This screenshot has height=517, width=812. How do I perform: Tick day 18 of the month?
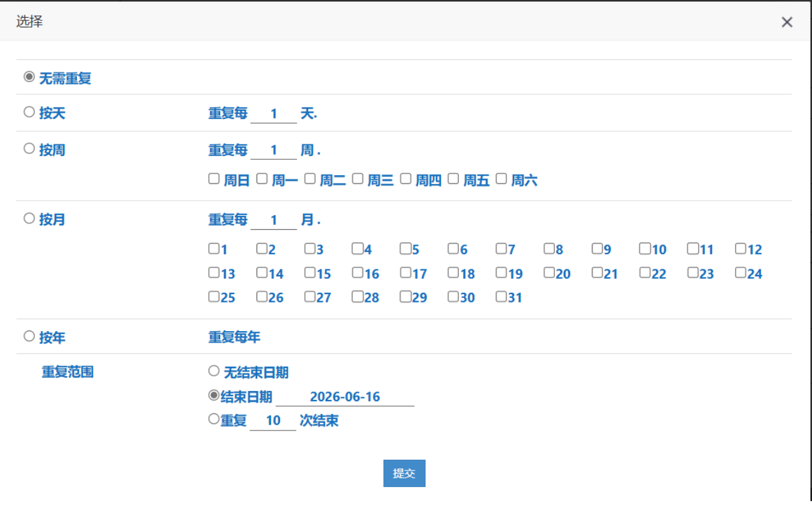[453, 273]
